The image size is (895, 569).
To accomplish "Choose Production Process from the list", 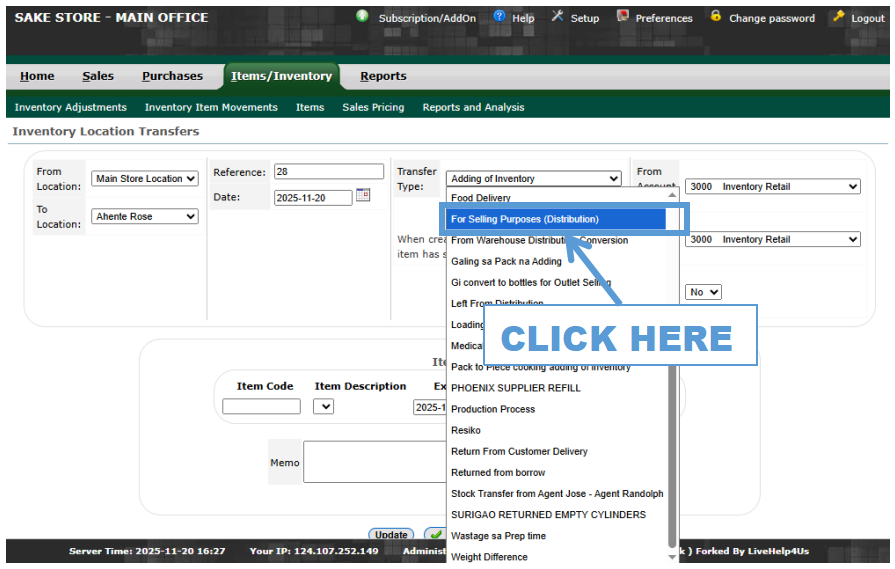I will click(493, 409).
